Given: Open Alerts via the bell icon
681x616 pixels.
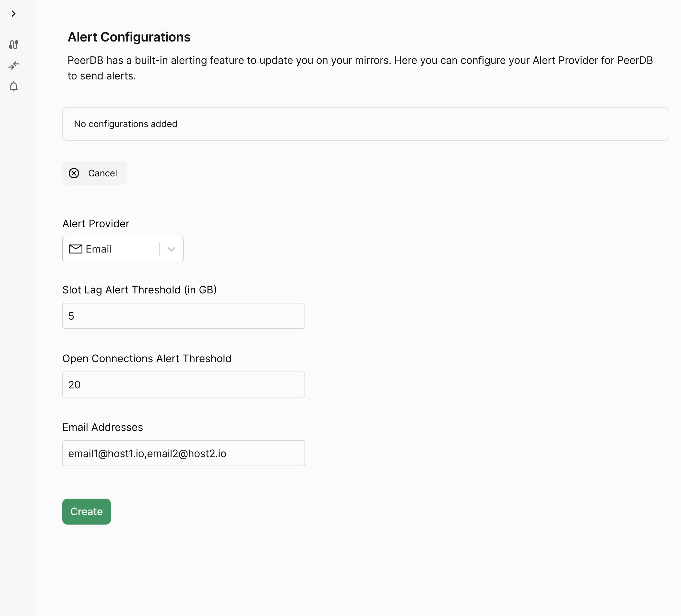Looking at the screenshot, I should [14, 87].
